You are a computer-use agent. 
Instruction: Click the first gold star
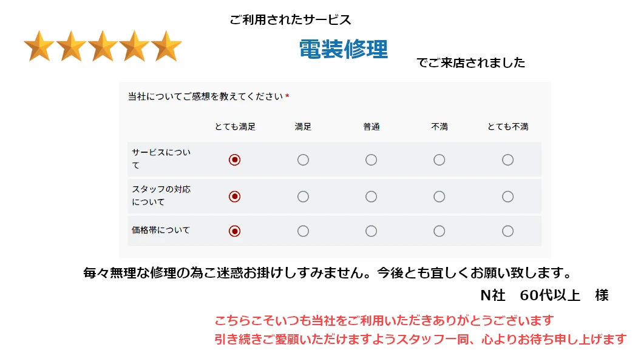click(39, 47)
